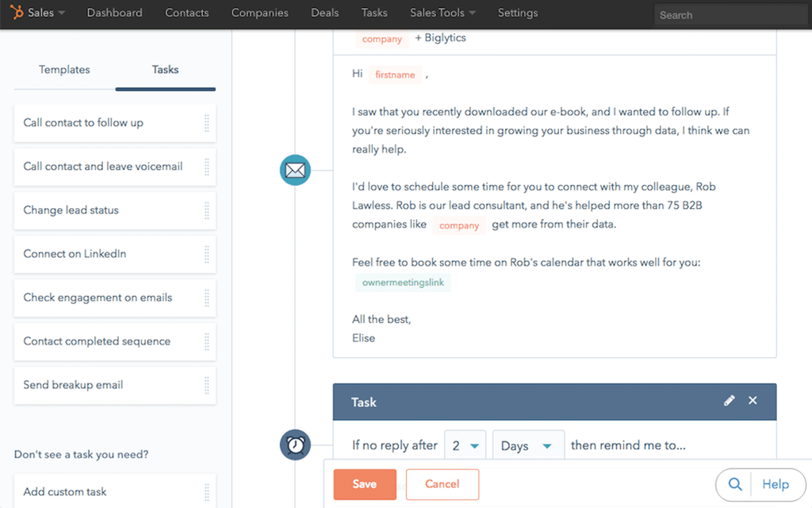Click the alarm clock task step icon
812x508 pixels.
[295, 444]
